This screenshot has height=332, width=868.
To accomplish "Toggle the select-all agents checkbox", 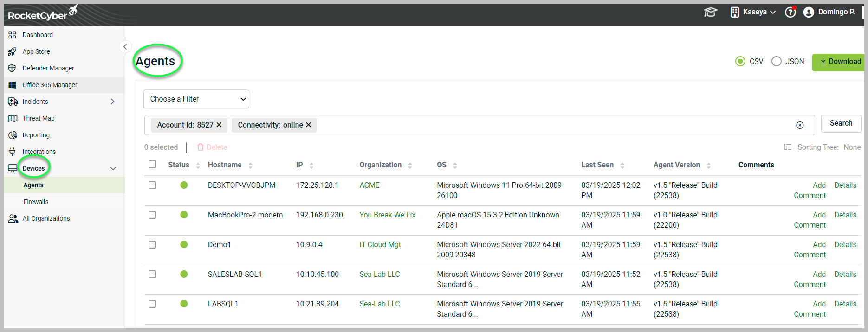I will (152, 164).
